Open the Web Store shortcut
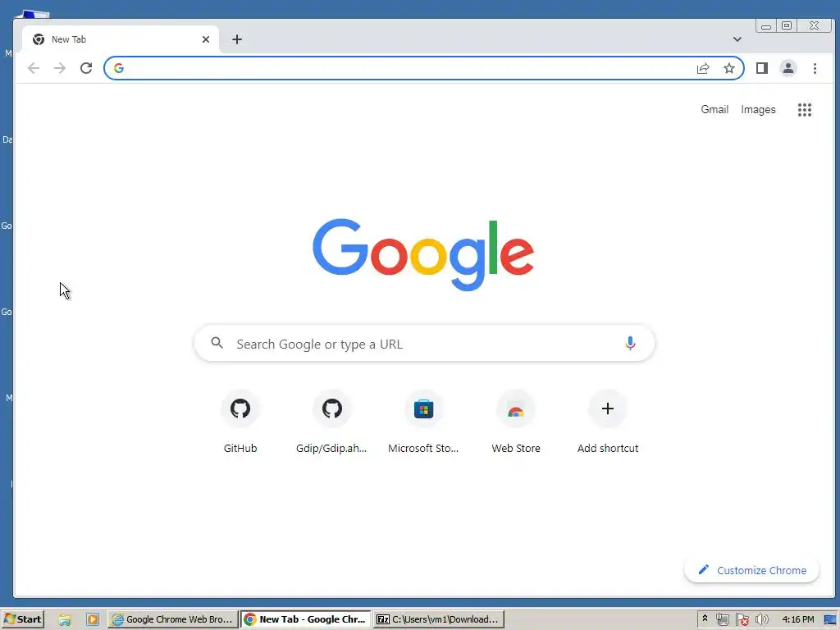Screen dimensions: 840x630 (516, 422)
